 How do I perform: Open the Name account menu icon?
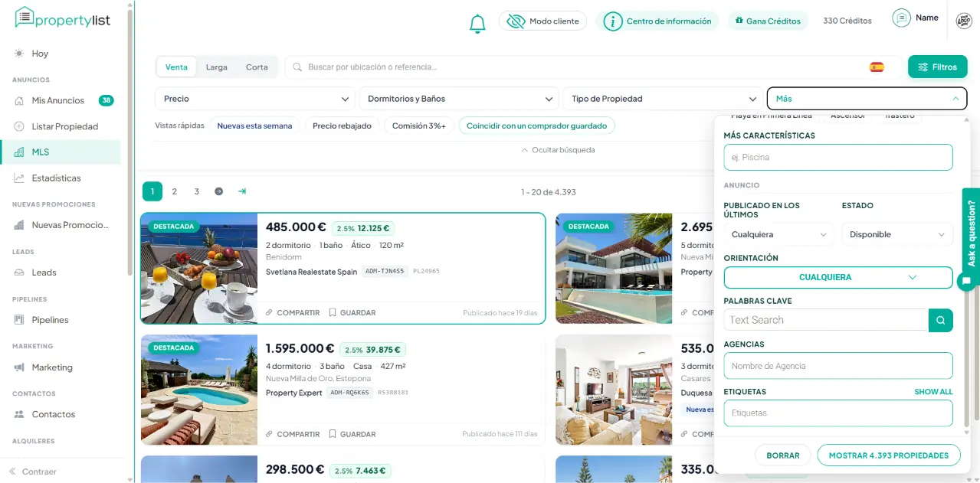pyautogui.click(x=902, y=18)
